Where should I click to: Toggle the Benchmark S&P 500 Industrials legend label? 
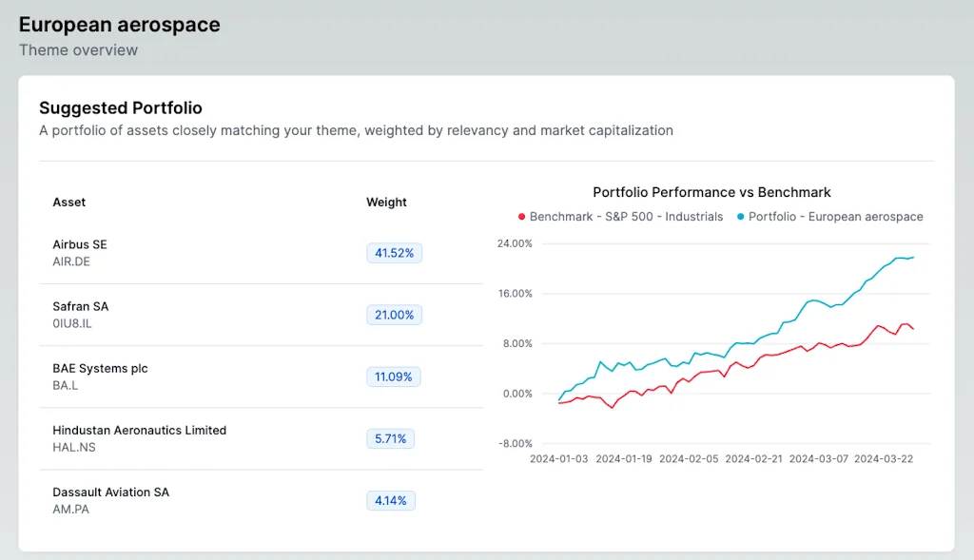(626, 217)
